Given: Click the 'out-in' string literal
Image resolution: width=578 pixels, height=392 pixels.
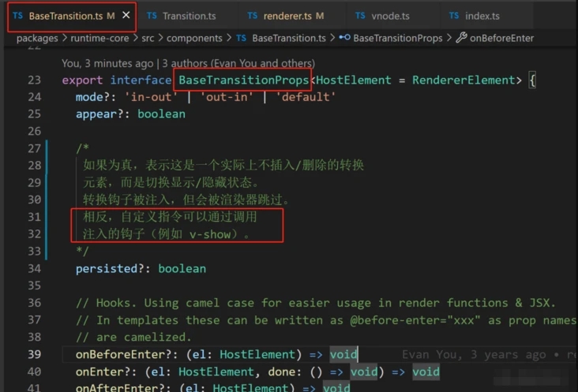Looking at the screenshot, I should 227,97.
